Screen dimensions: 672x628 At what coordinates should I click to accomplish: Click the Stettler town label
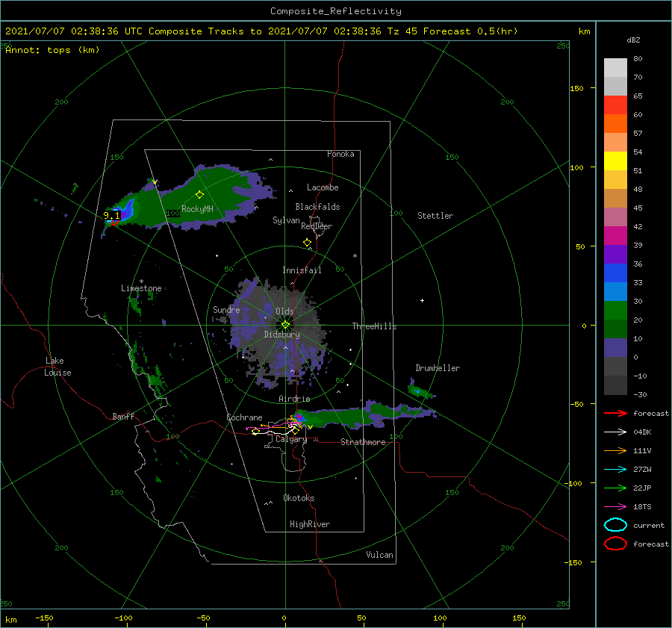(435, 216)
